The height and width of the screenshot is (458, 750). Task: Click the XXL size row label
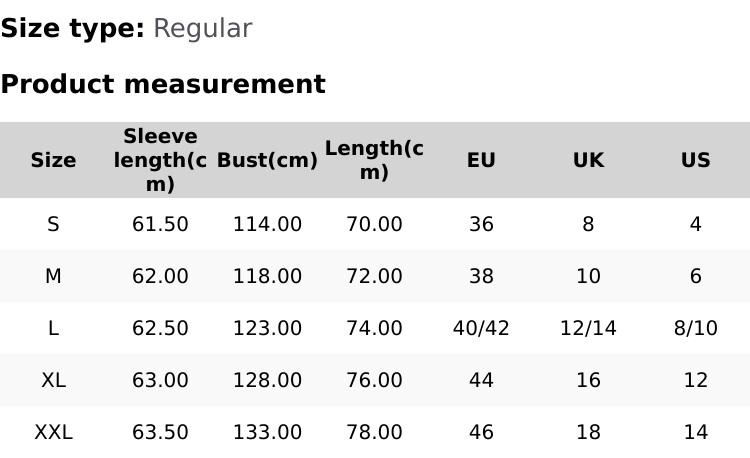[x=53, y=432]
